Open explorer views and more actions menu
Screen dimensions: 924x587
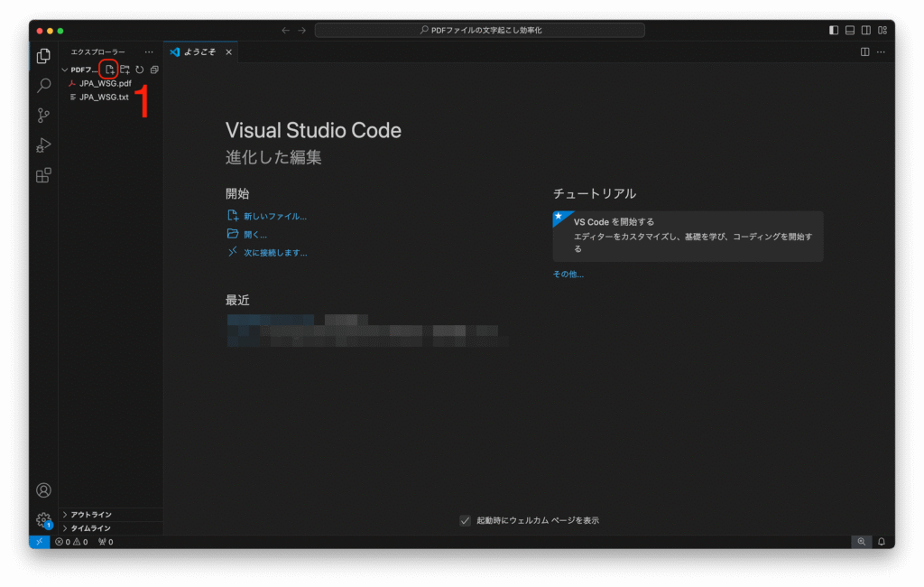point(149,51)
